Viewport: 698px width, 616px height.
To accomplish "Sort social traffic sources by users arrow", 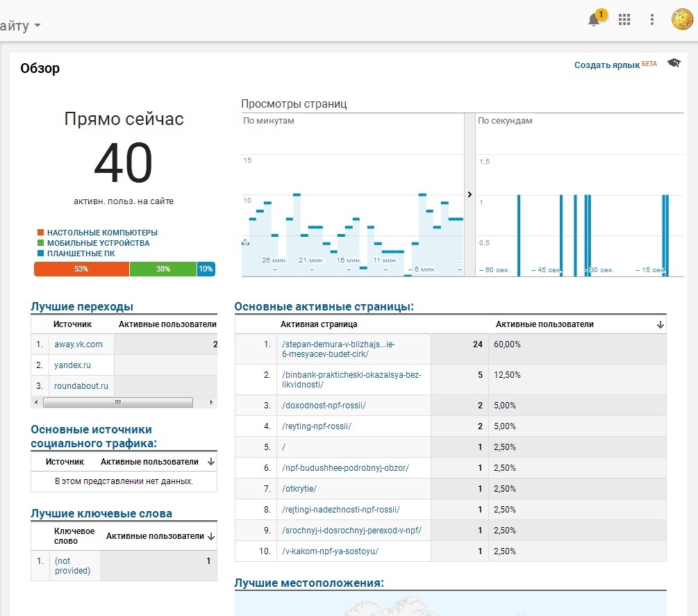I will pyautogui.click(x=211, y=462).
